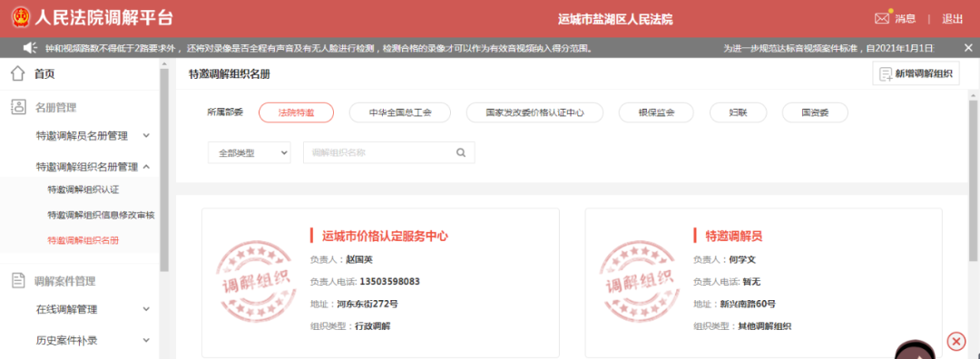Open 消息 messages link
The height and width of the screenshot is (359, 980).
click(905, 19)
